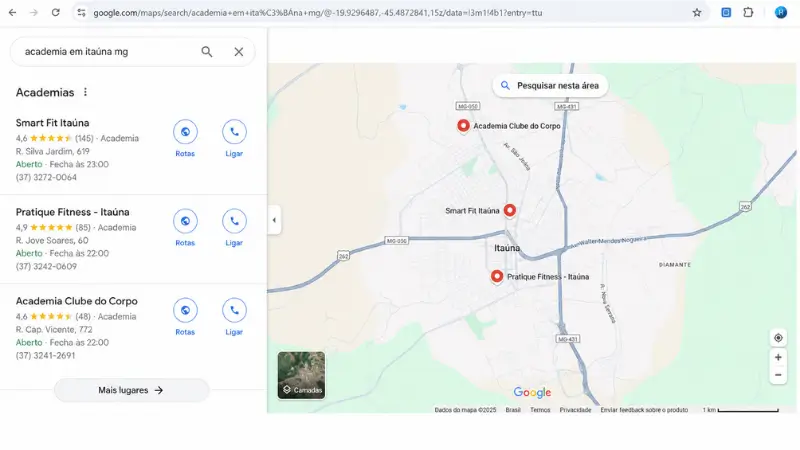Open the Academia Clube do Corpo listing title
Screen dimensions: 800x450
pos(77,301)
